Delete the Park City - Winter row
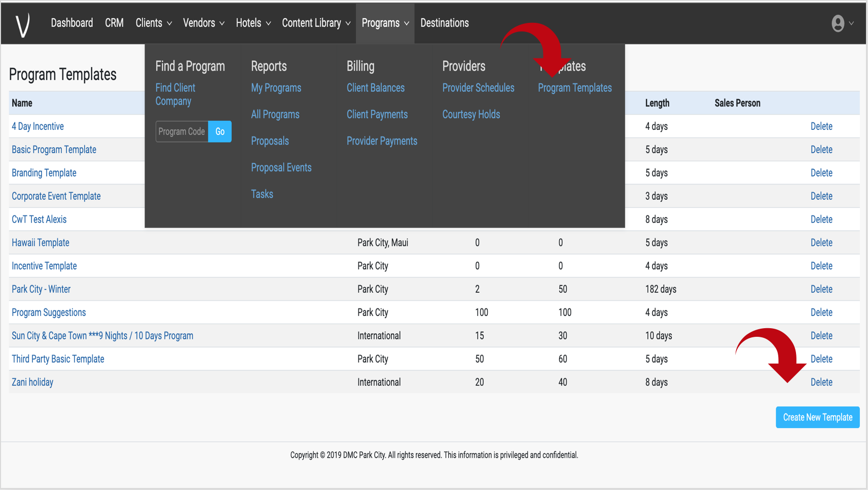This screenshot has width=868, height=490. tap(821, 289)
